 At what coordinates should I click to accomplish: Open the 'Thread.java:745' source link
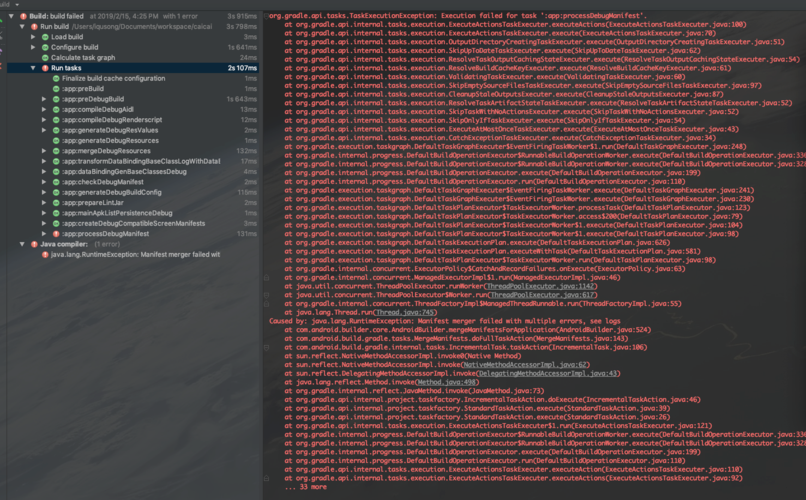click(405, 312)
